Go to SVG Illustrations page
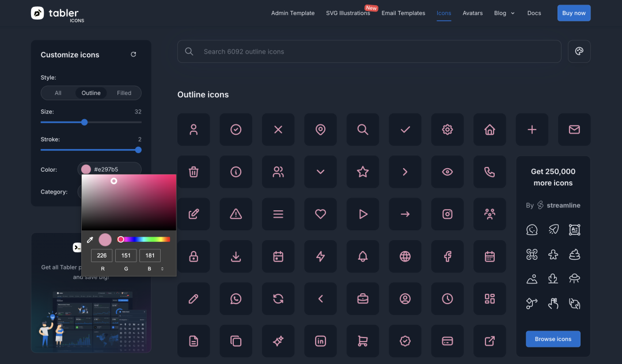This screenshot has height=364, width=622. coord(348,13)
